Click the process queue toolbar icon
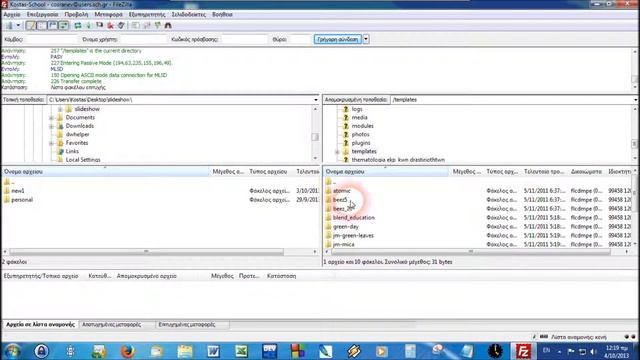 coord(89,25)
